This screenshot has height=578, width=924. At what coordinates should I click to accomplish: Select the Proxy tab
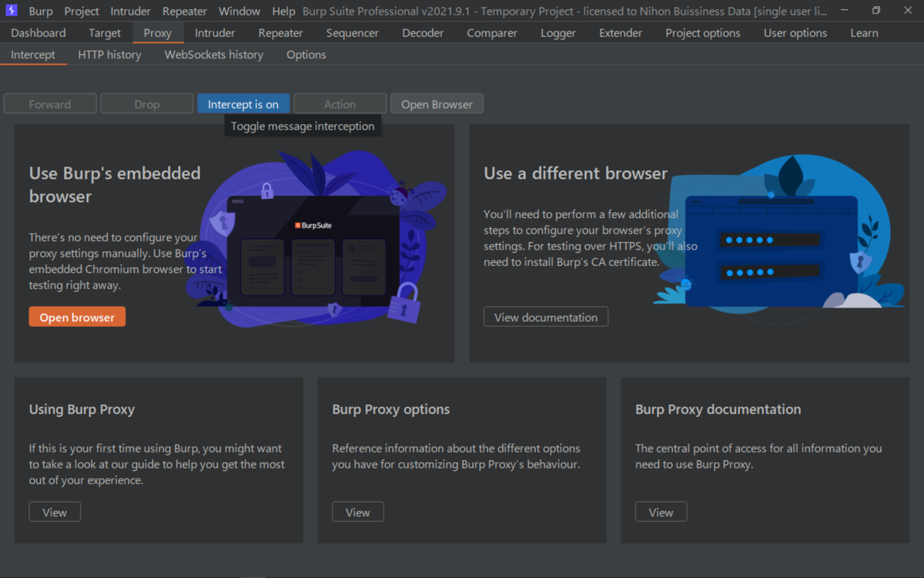(158, 33)
